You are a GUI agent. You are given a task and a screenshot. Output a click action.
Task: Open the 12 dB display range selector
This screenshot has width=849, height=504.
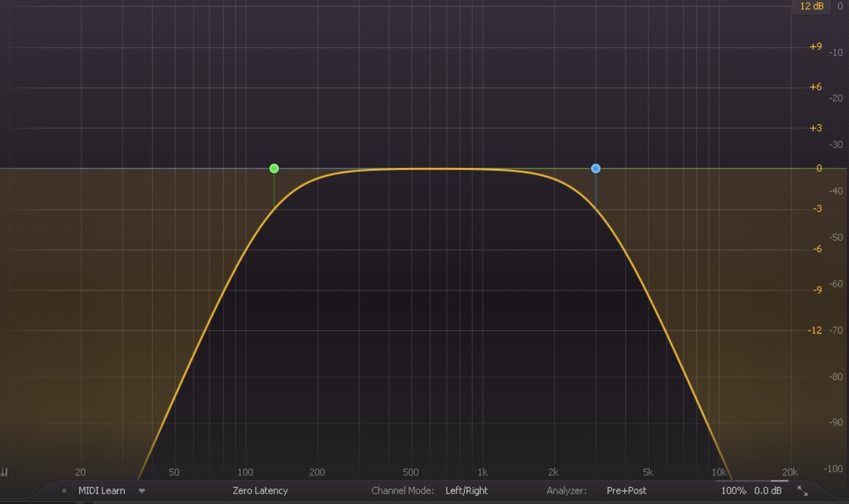(x=811, y=6)
